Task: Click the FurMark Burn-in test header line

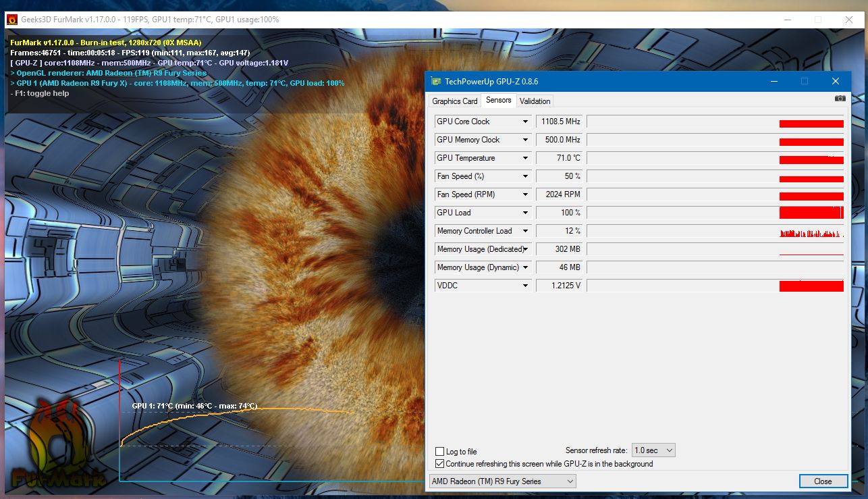Action: [x=106, y=43]
